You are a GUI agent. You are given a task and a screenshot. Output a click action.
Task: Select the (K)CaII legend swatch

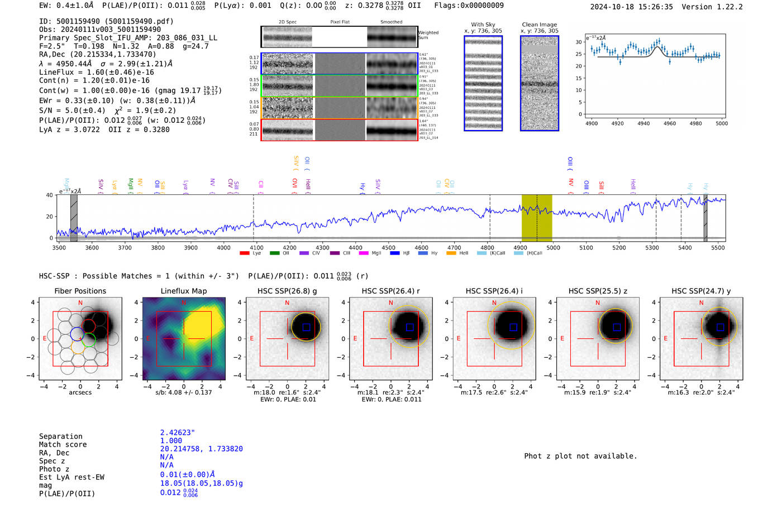point(481,253)
